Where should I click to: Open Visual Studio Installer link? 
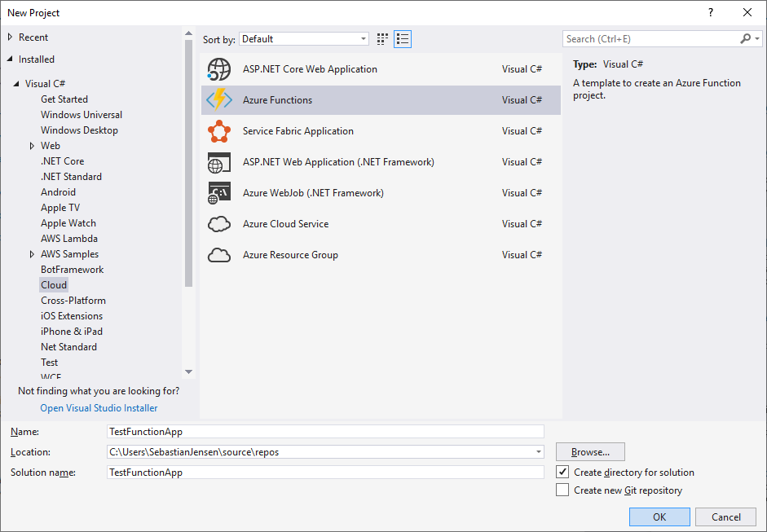pyautogui.click(x=99, y=408)
